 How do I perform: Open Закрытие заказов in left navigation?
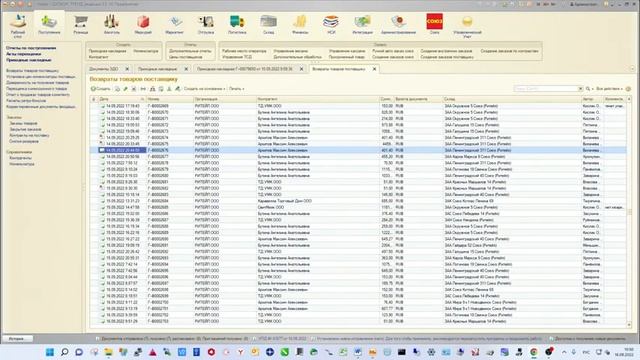point(25,129)
